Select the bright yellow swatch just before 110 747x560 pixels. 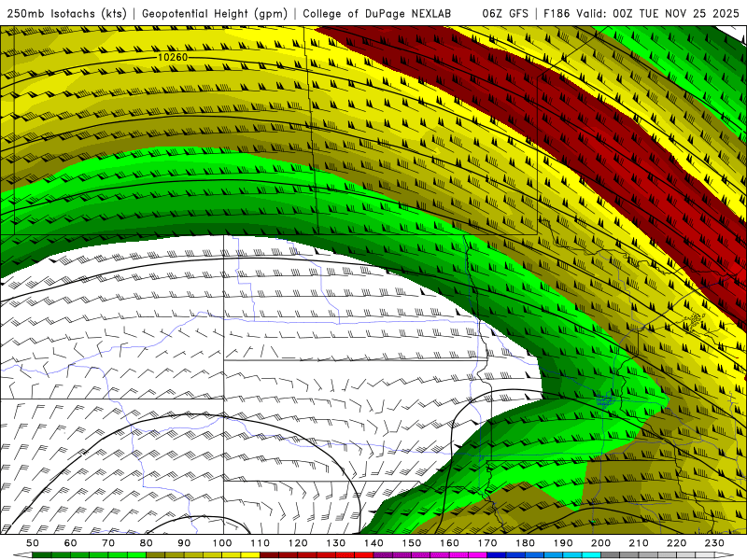(x=250, y=555)
